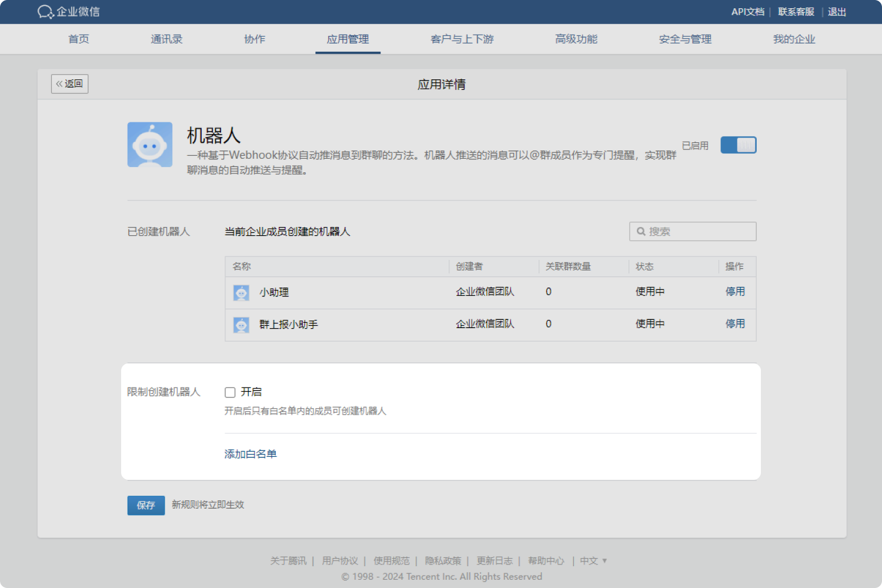
Task: Disable the 已启用 switch for the robot app
Action: pyautogui.click(x=738, y=145)
